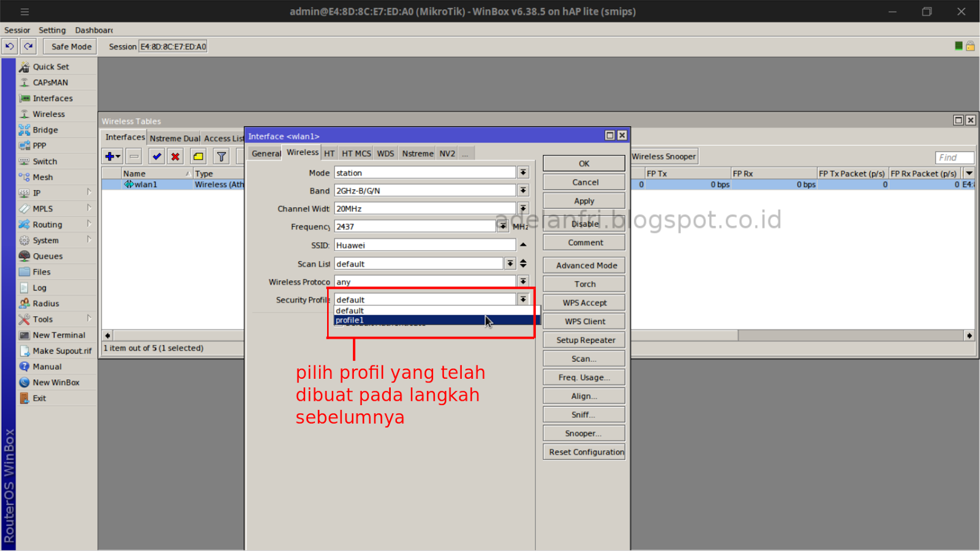The height and width of the screenshot is (551, 980).
Task: Open Quick Set from sidebar
Action: coord(51,67)
